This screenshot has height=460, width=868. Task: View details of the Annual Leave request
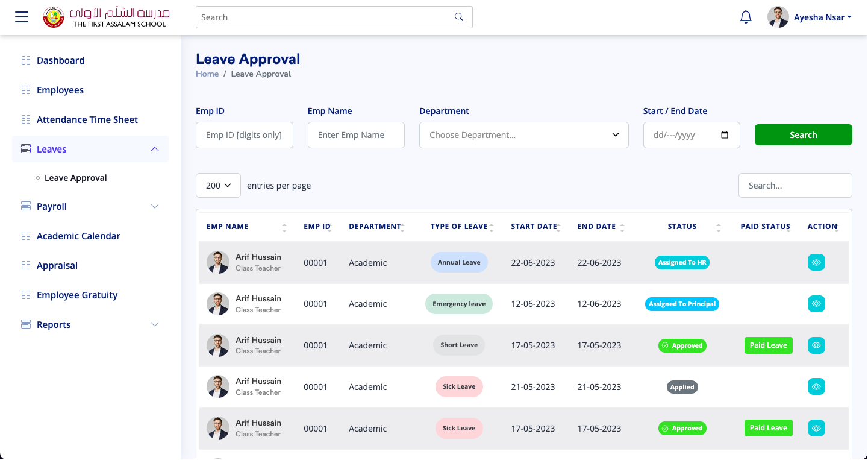click(816, 262)
